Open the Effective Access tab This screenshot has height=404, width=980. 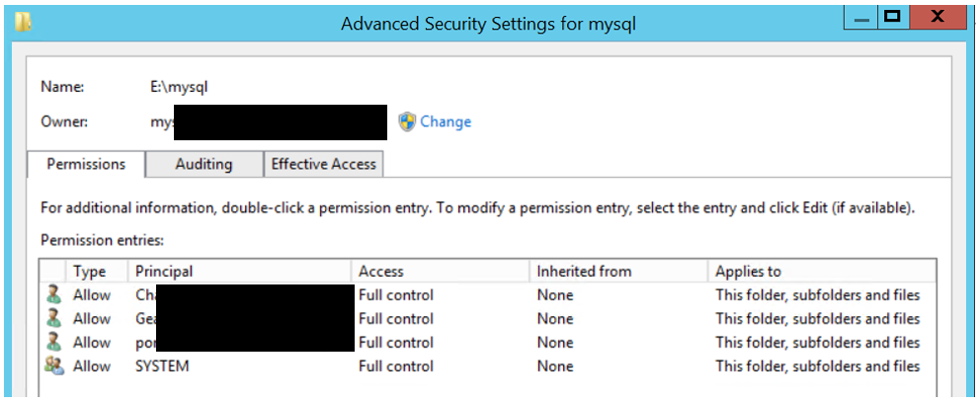click(324, 164)
